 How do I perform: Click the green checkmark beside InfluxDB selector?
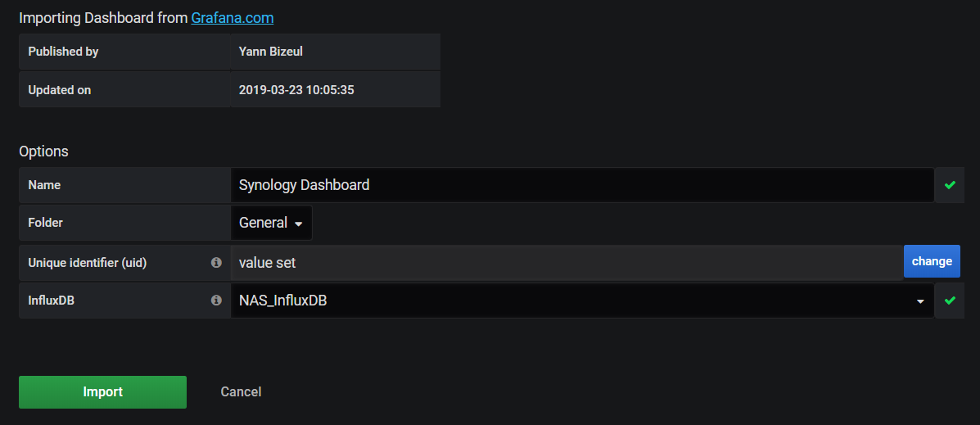coord(950,301)
